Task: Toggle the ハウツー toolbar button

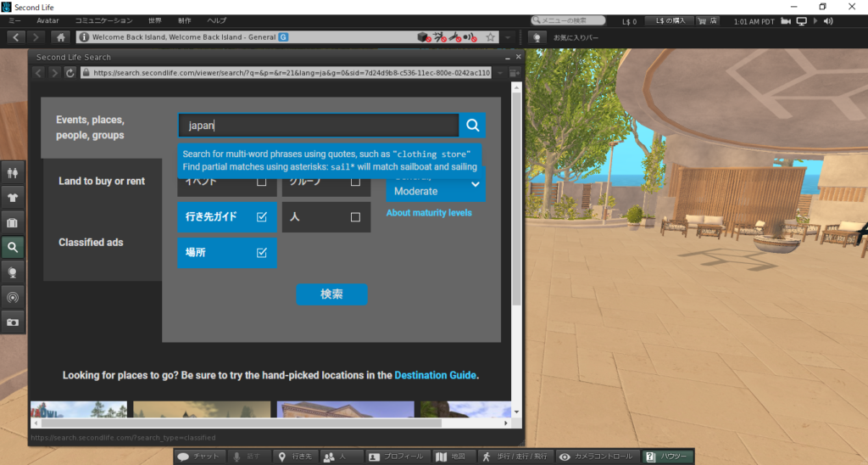Action: pyautogui.click(x=667, y=457)
